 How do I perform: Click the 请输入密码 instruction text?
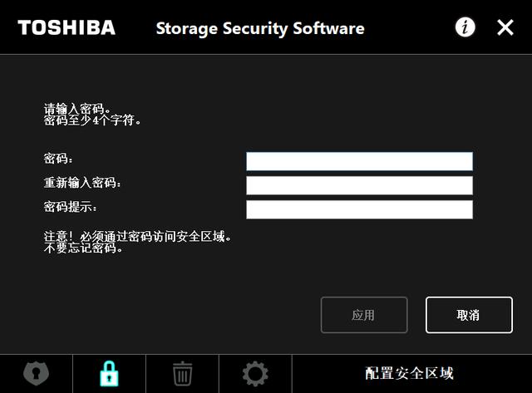(x=77, y=109)
